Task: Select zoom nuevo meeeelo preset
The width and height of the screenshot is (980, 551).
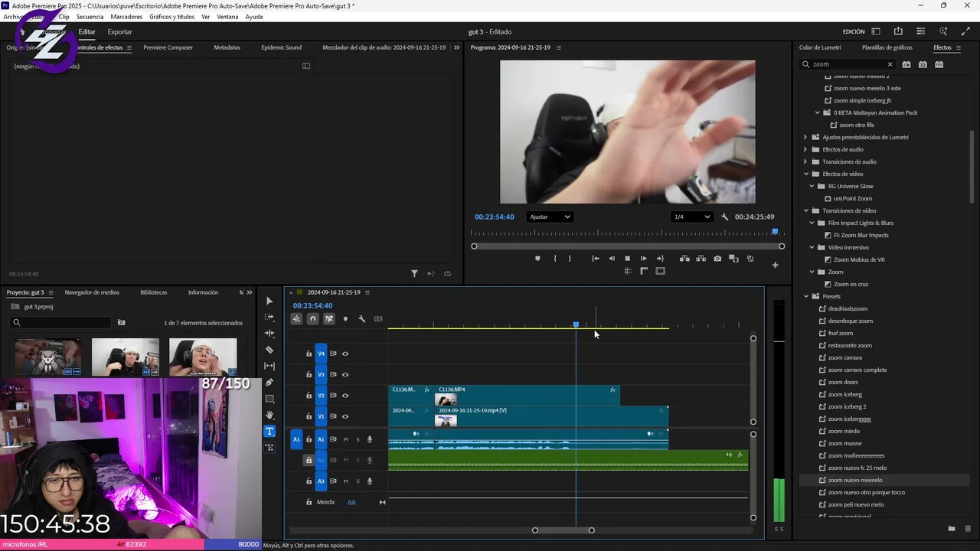Action: [855, 480]
